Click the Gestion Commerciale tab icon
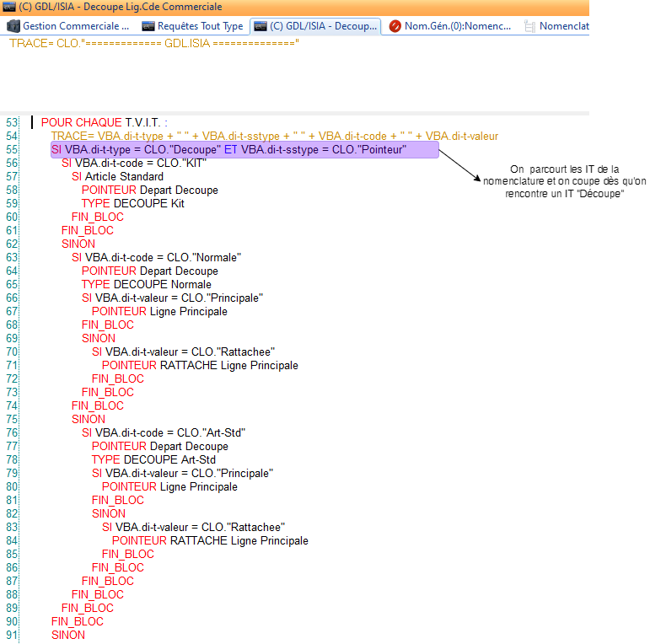650x644 pixels. pyautogui.click(x=13, y=26)
